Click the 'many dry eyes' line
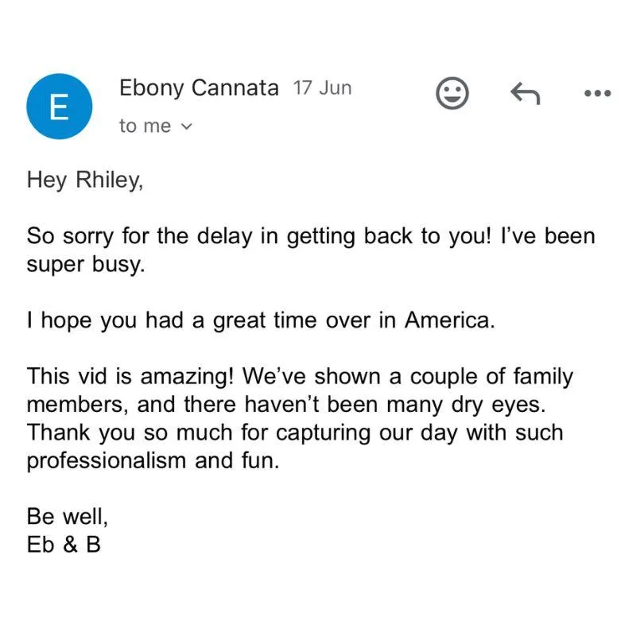 [286, 405]
